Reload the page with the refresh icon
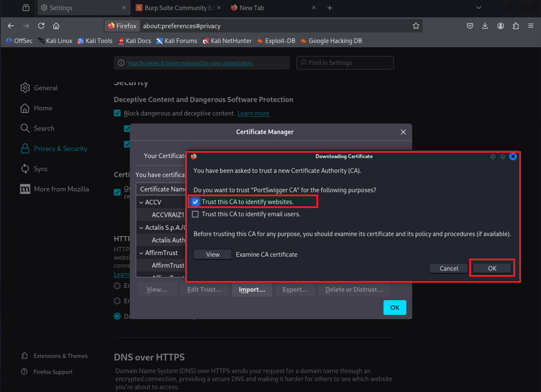Screen dimensions: 541x392 click(x=41, y=26)
